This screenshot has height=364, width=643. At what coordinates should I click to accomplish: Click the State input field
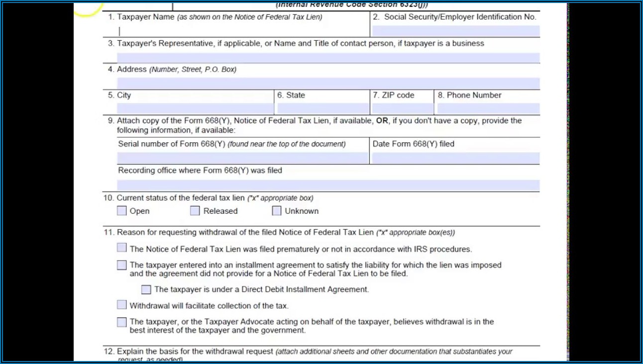(x=323, y=108)
